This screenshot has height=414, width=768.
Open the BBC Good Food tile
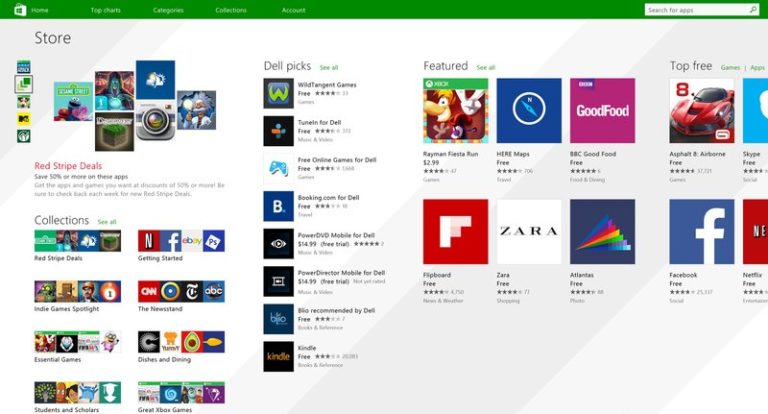pos(602,111)
